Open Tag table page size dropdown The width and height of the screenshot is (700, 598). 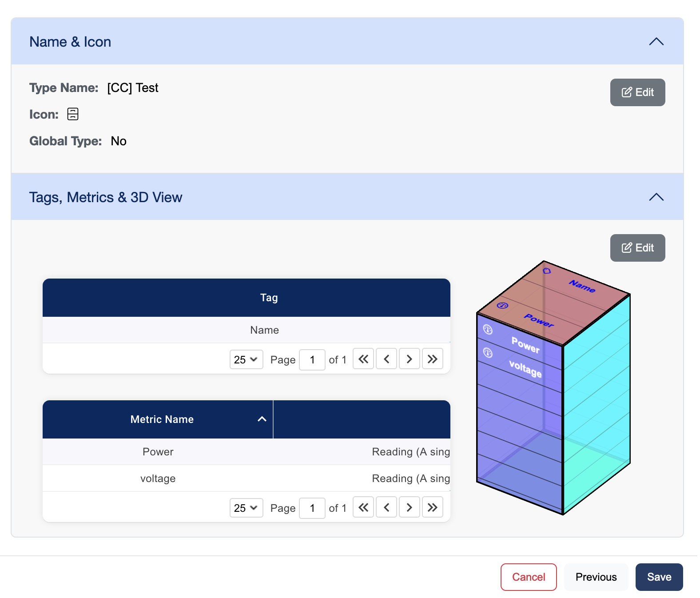coord(246,359)
